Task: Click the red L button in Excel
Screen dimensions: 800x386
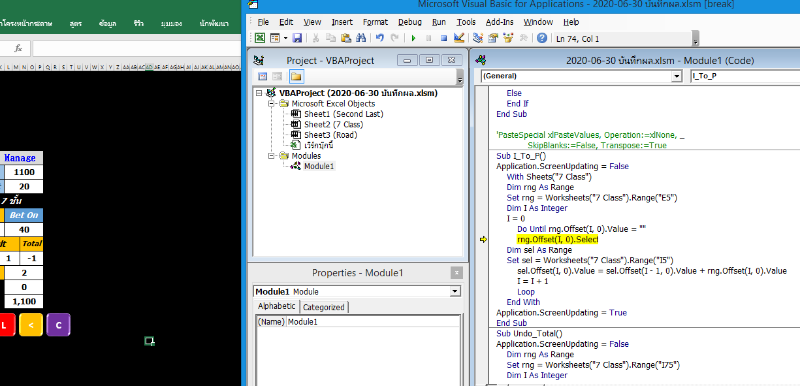Action: tap(5, 325)
